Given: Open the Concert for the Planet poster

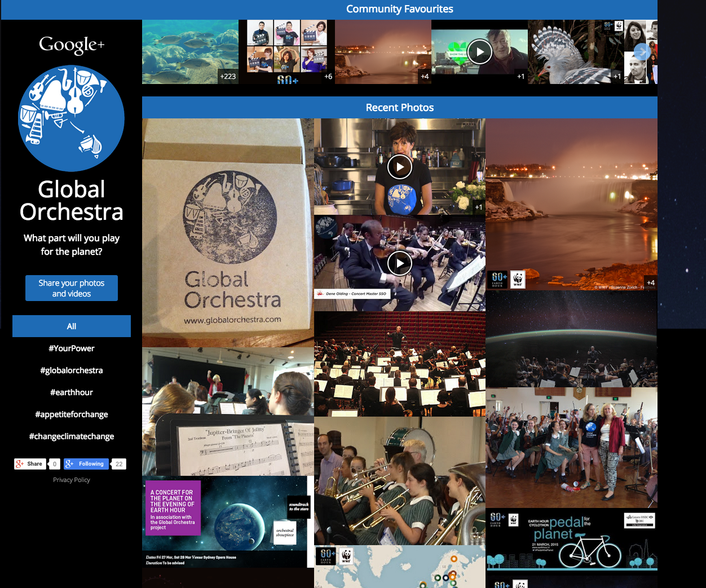Looking at the screenshot, I should [228, 521].
